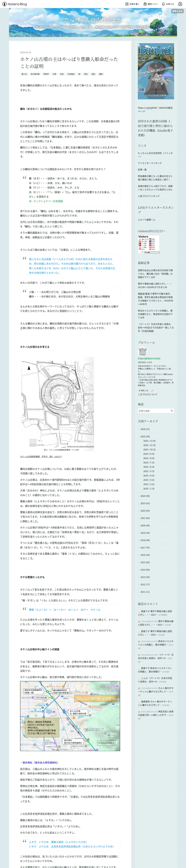Screen dimensions: 186x868
Task: Open the 紀紀 category tag
Action: click(93, 74)
